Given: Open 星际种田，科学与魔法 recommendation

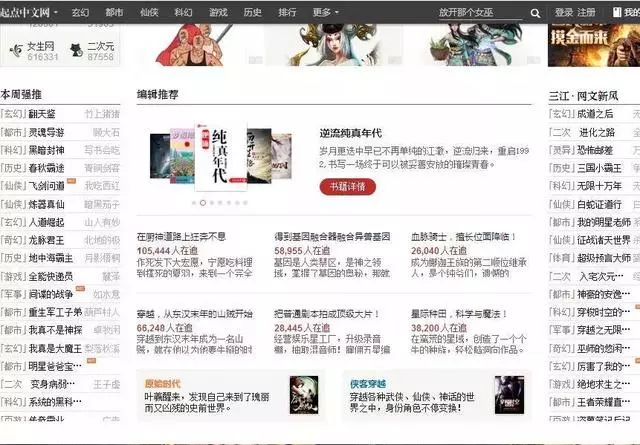Looking at the screenshot, I should pyautogui.click(x=459, y=314).
